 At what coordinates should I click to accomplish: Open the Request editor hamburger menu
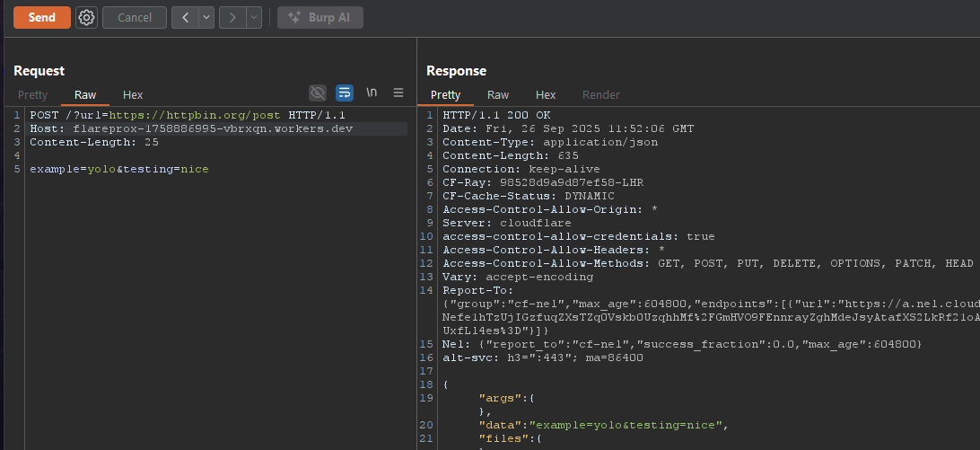pos(398,93)
